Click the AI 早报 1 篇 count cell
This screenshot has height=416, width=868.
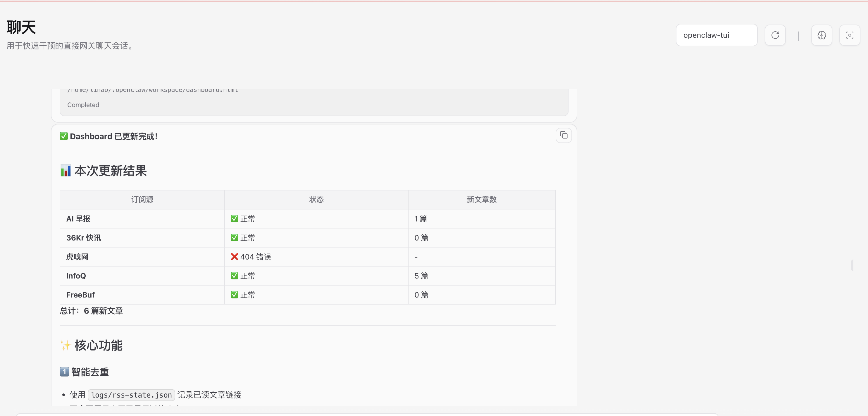coord(481,219)
